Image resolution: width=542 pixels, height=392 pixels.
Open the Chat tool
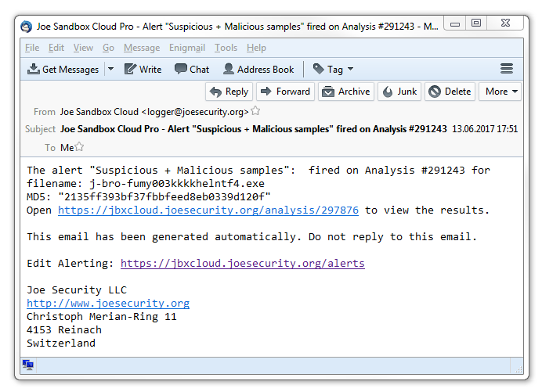pyautogui.click(x=192, y=70)
